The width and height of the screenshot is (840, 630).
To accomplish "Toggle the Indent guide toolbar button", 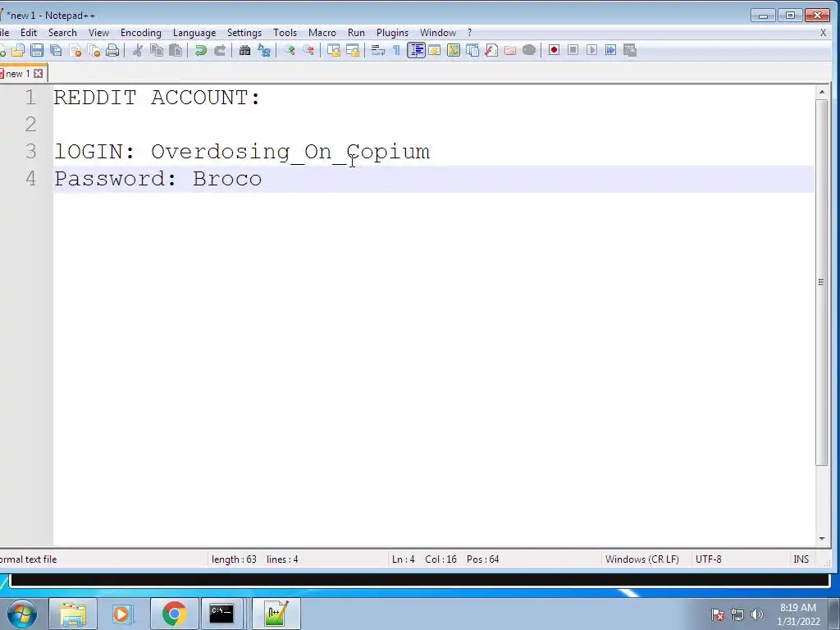I will (x=416, y=50).
